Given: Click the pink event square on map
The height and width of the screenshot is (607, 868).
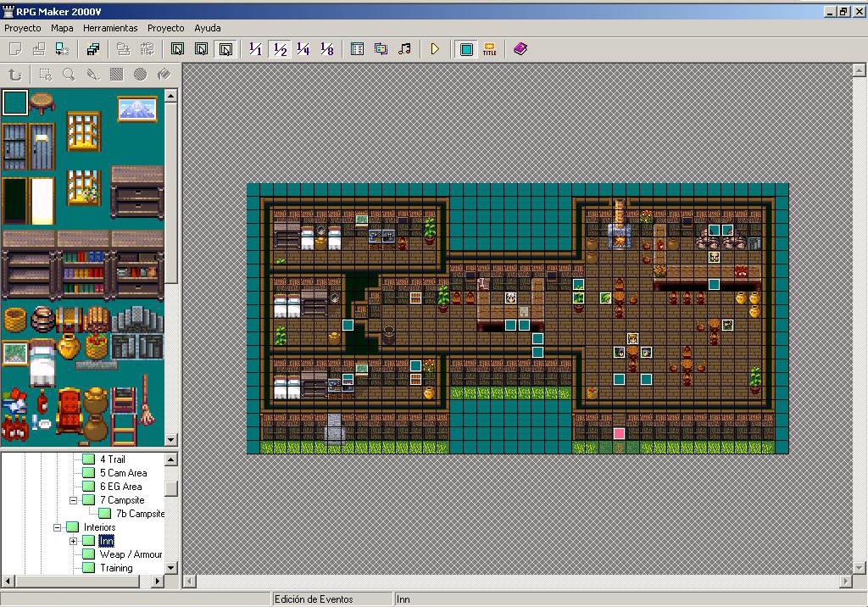Looking at the screenshot, I should tap(619, 433).
